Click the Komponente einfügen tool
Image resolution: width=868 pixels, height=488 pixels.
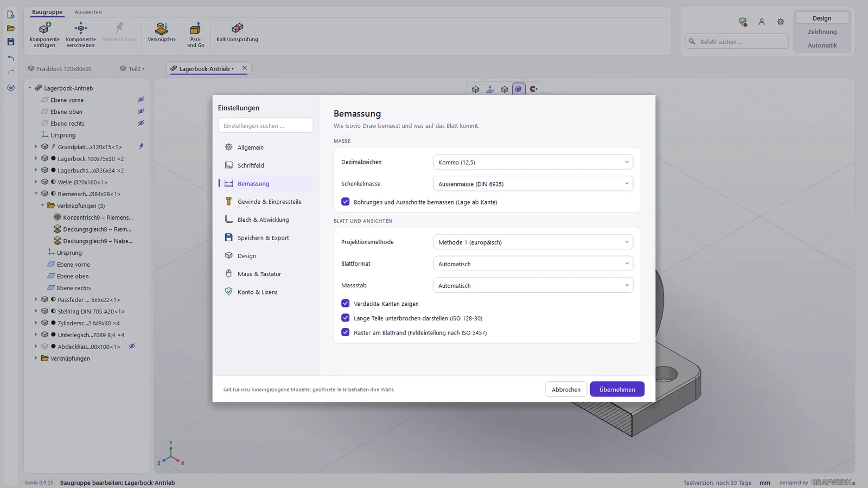[x=44, y=35]
